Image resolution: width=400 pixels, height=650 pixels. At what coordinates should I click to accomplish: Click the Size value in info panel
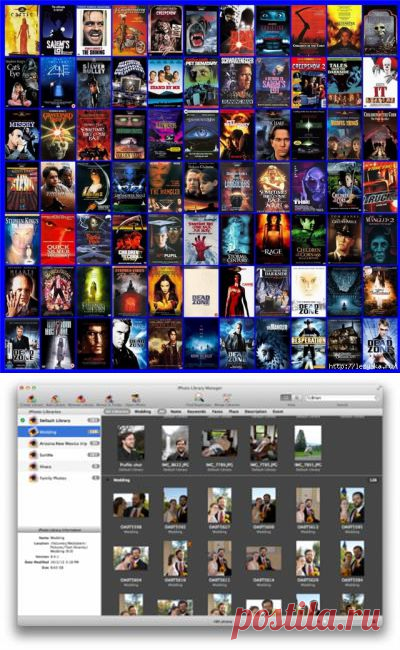(56, 568)
